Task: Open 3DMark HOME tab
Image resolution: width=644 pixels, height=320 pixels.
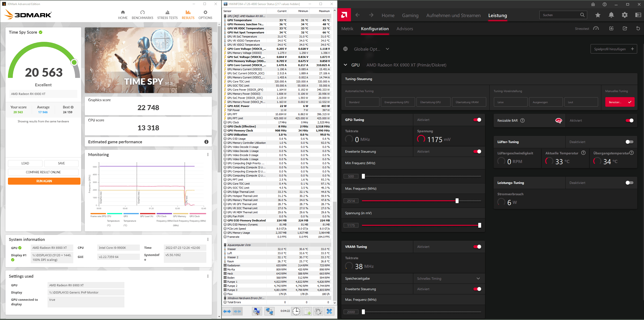Action: (123, 15)
